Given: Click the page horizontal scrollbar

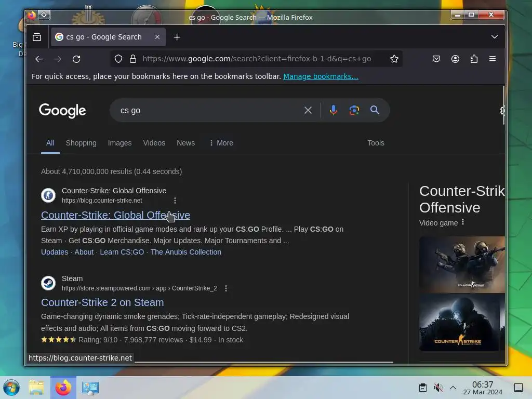Looking at the screenshot, I should point(263,362).
